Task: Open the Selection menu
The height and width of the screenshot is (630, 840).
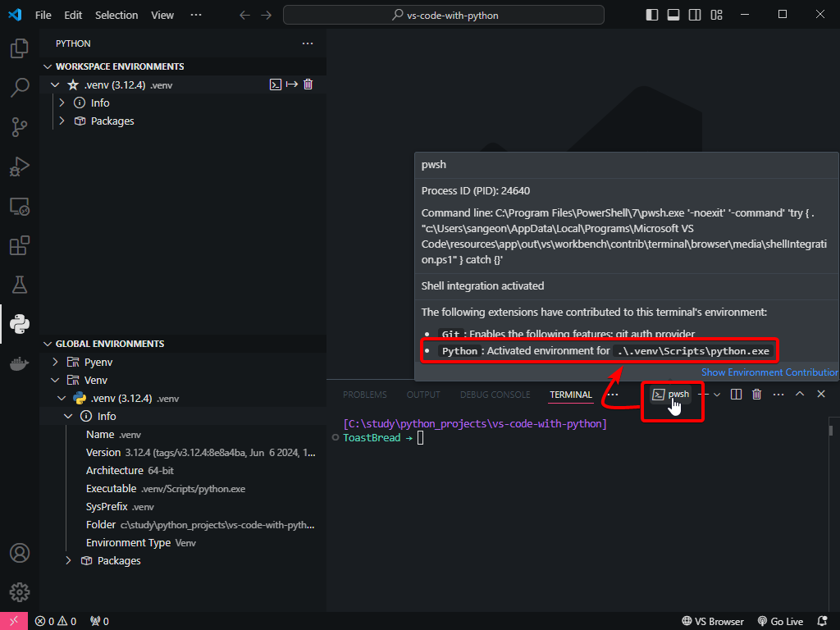Action: click(116, 15)
